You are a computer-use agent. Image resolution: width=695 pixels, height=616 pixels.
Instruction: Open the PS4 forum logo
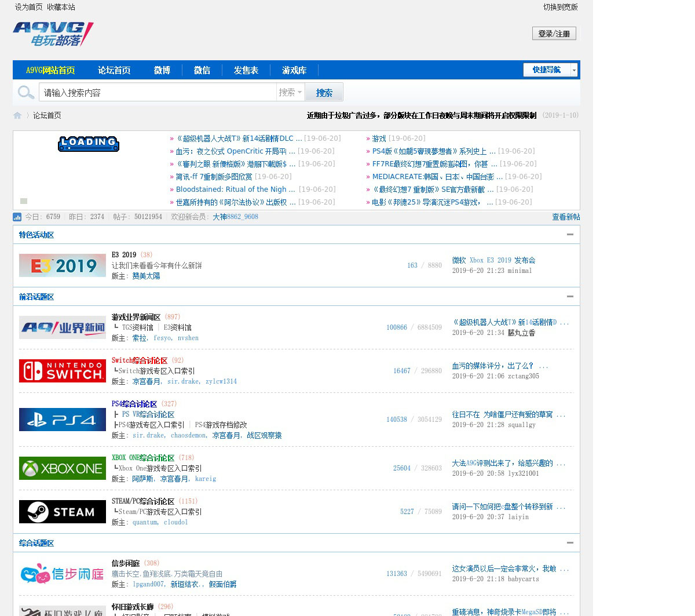pos(63,420)
